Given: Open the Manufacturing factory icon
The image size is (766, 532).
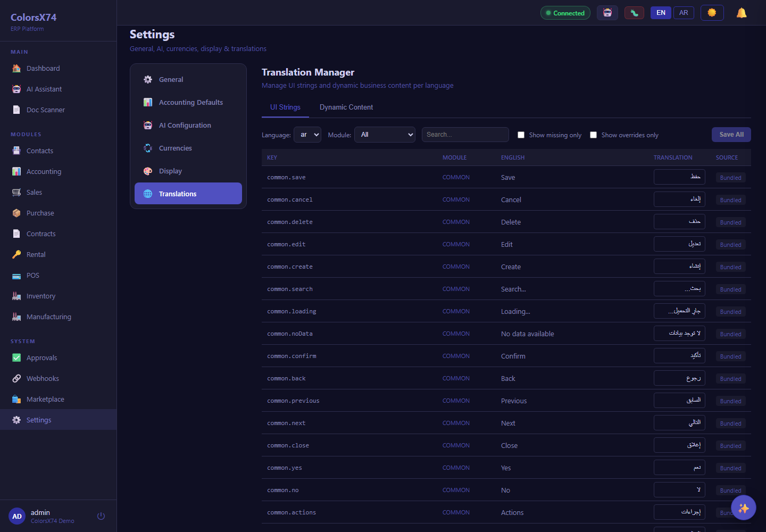Looking at the screenshot, I should [x=16, y=317].
